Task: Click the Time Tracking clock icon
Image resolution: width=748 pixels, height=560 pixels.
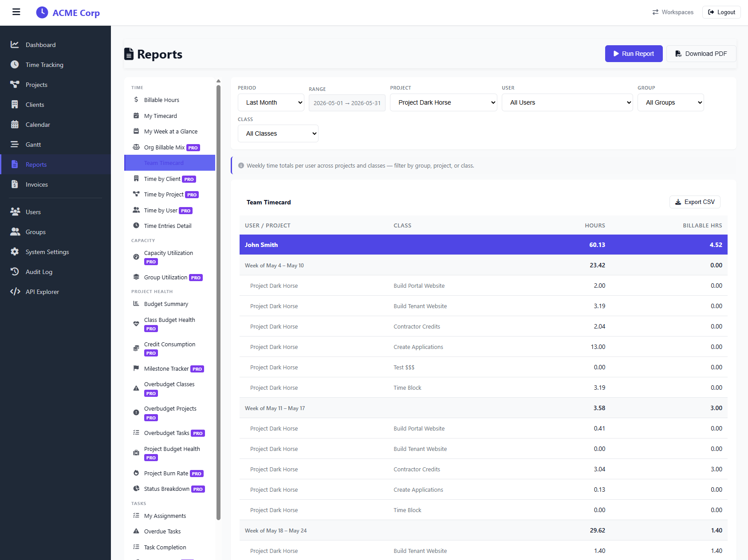Action: [15, 64]
